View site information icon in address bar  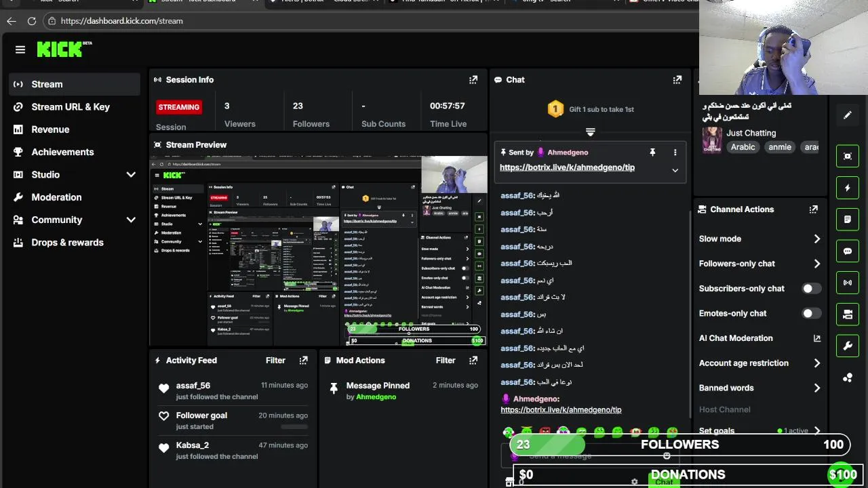[x=52, y=21]
